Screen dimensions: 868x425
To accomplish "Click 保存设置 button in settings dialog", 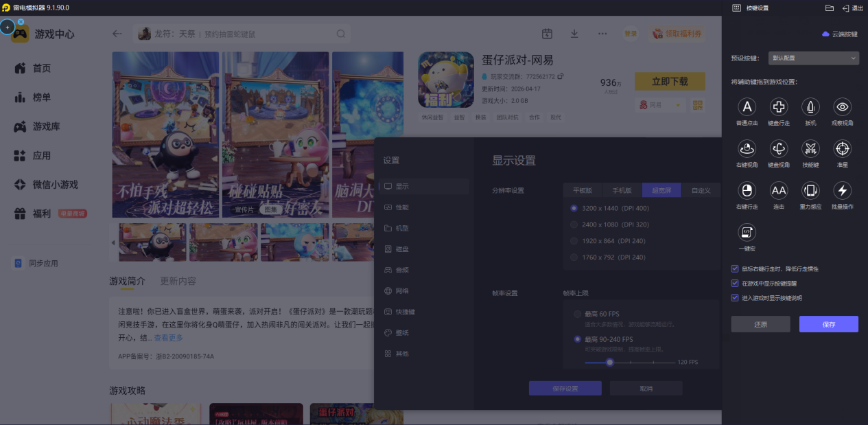I will tap(565, 389).
